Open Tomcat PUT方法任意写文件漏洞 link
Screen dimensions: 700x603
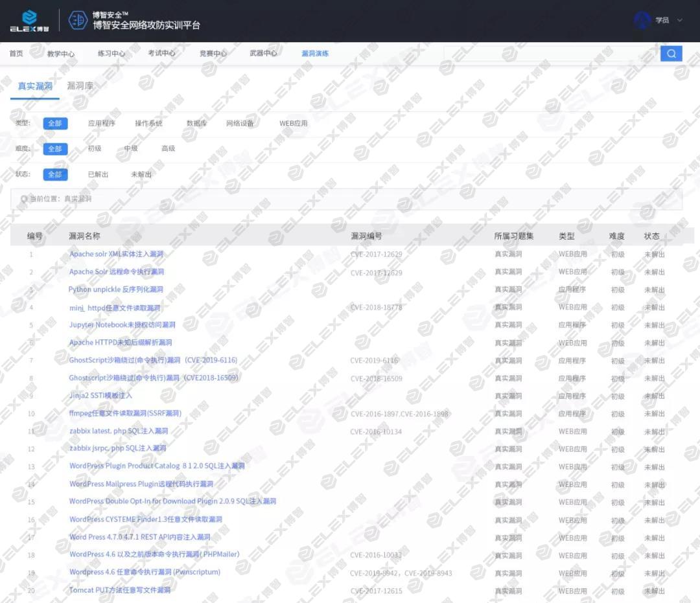pos(120,590)
